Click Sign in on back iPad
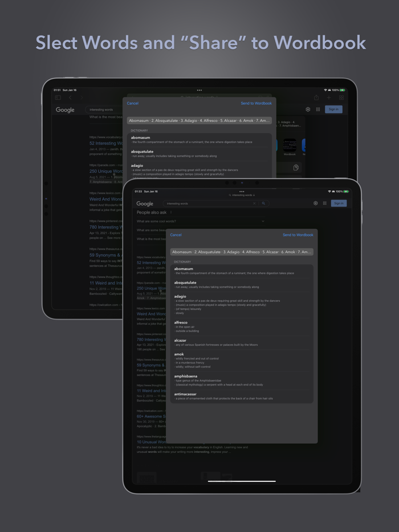This screenshot has height=532, width=399. pyautogui.click(x=333, y=109)
